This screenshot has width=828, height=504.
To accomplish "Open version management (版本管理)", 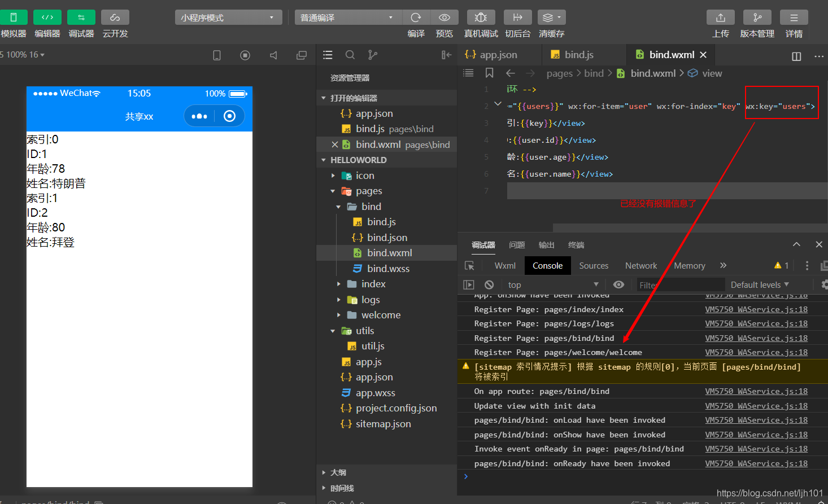I will [757, 17].
